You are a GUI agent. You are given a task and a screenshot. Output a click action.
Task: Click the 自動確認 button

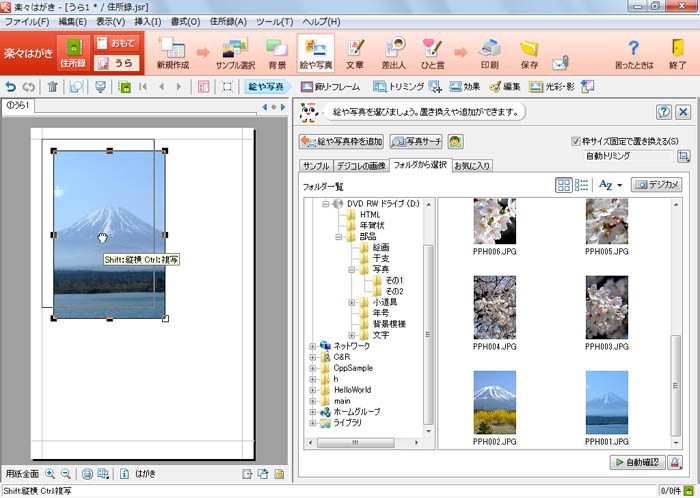[637, 462]
